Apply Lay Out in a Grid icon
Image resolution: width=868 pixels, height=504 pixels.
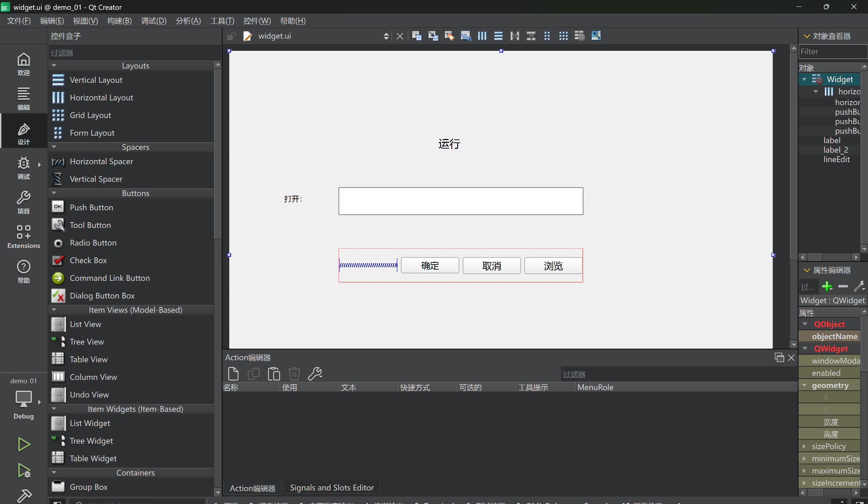point(563,36)
